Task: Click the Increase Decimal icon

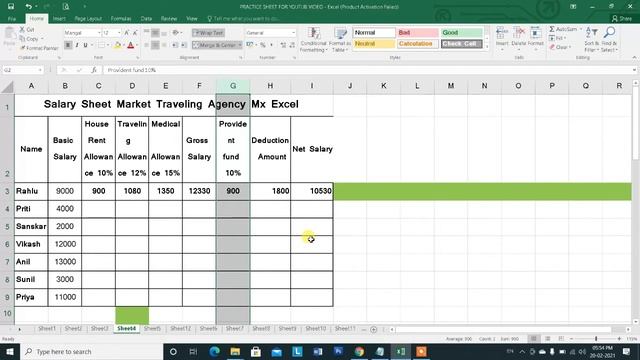Action: point(283,45)
